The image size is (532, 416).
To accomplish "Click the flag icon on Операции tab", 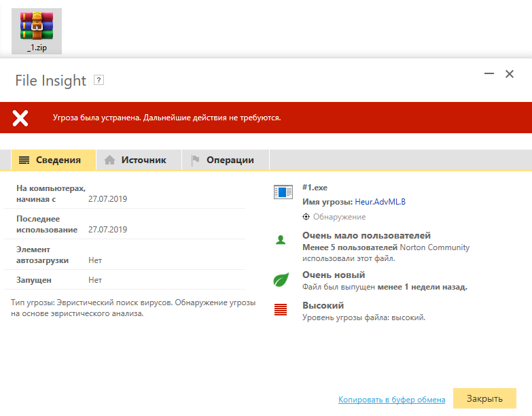I will pyautogui.click(x=195, y=160).
